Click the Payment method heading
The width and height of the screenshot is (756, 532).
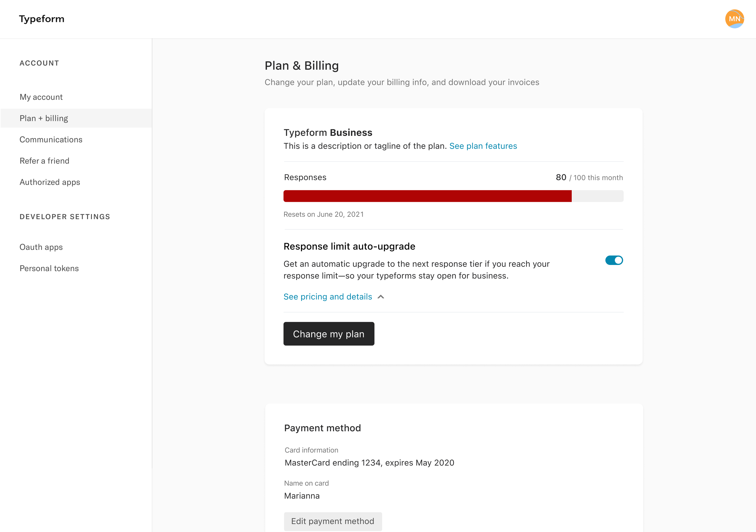point(322,428)
